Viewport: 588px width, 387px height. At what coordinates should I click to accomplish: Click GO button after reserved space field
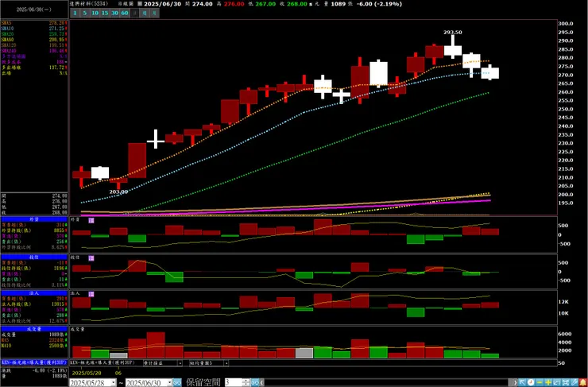coord(255,383)
